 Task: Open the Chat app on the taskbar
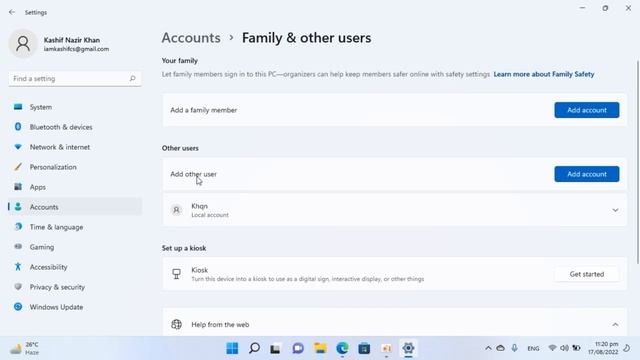click(x=298, y=348)
